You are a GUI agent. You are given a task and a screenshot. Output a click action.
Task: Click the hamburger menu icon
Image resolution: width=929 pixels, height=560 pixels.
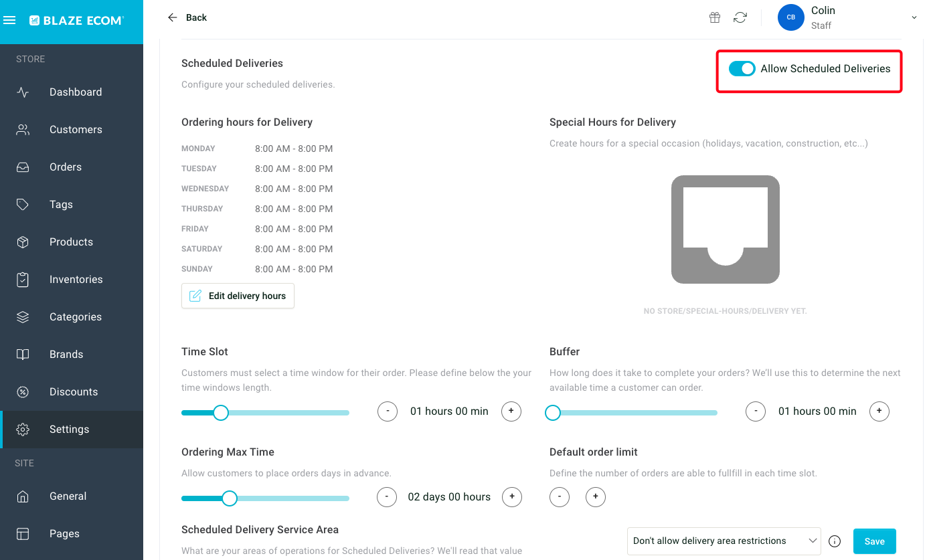click(x=9, y=21)
